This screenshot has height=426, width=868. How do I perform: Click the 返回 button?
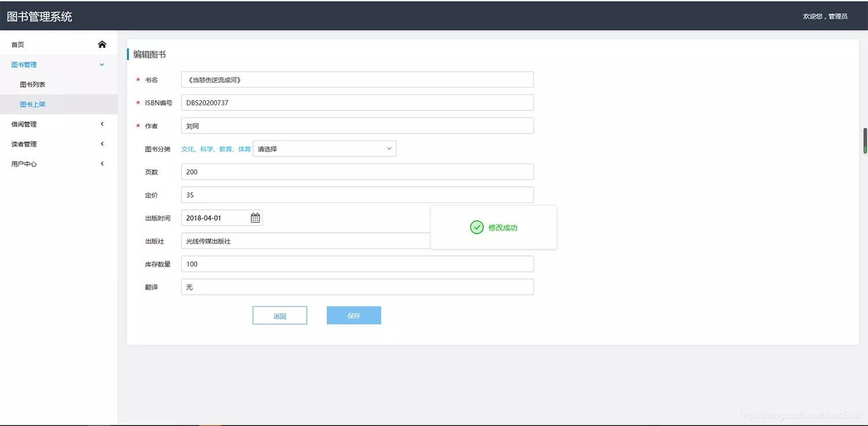pos(279,316)
